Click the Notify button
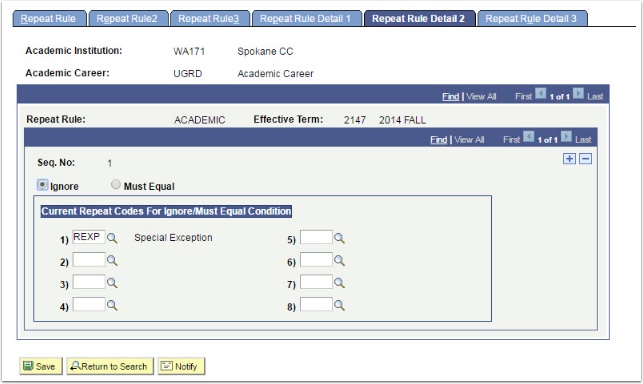Screen dimensions: 643x384 pos(181,366)
